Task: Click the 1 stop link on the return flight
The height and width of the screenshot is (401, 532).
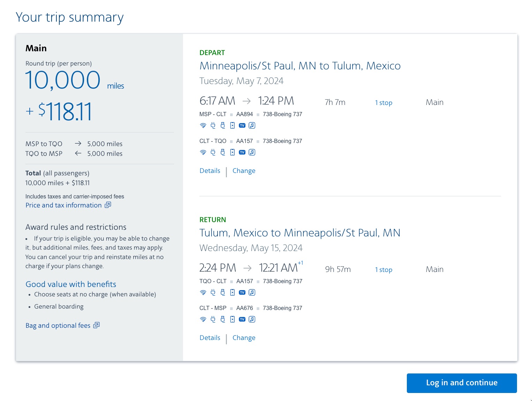Action: click(383, 269)
